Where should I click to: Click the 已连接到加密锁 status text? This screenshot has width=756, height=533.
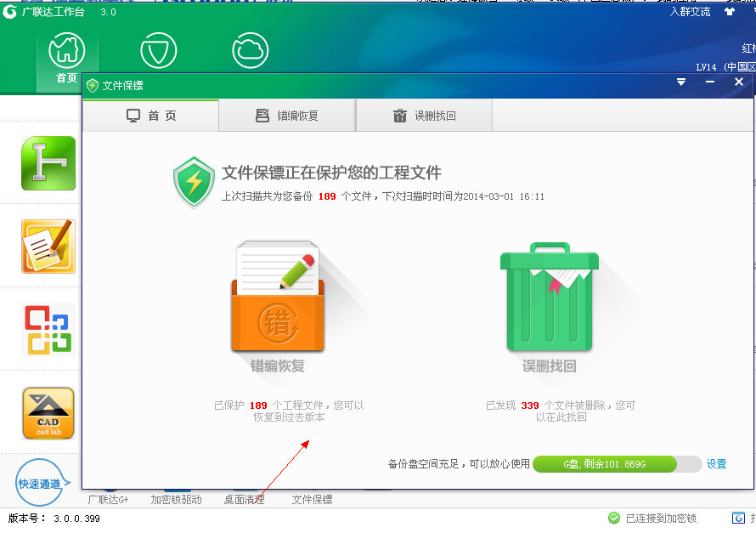tap(661, 519)
